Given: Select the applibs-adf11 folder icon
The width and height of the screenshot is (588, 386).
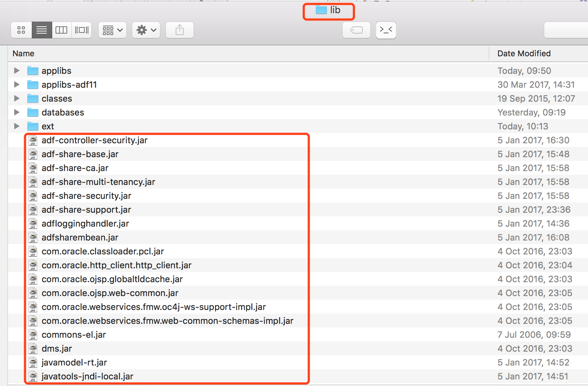Looking at the screenshot, I should 33,84.
